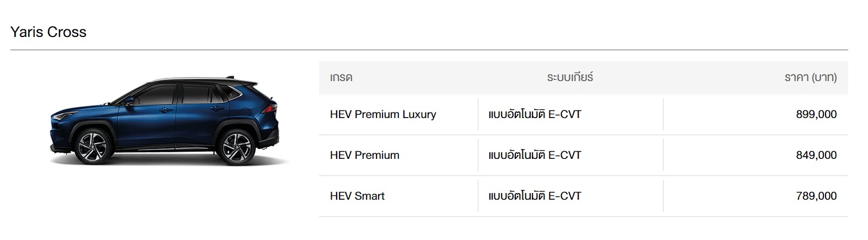Viewport: 868px width, 240px height.
Task: Click the ราคา (บาท) column header
Action: 810,78
